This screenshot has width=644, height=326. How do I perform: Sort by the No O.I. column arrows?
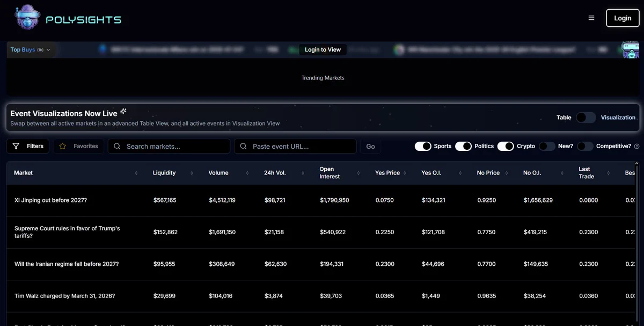(562, 173)
